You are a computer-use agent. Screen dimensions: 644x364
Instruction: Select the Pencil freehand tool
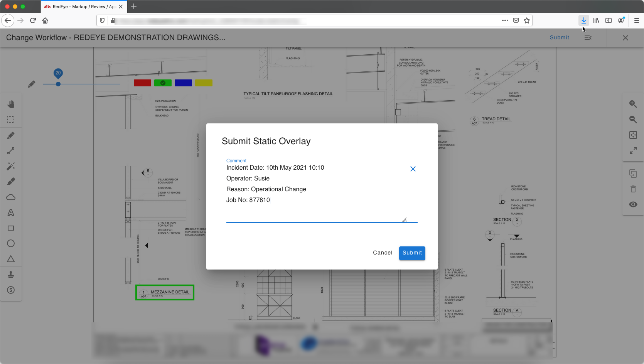click(x=11, y=135)
